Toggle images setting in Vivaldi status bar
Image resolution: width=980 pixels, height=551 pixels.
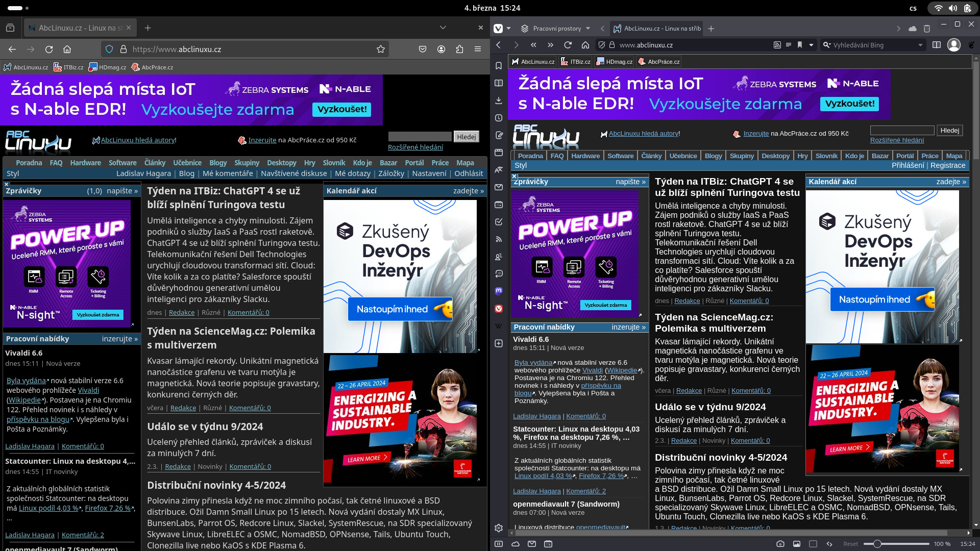(x=796, y=544)
